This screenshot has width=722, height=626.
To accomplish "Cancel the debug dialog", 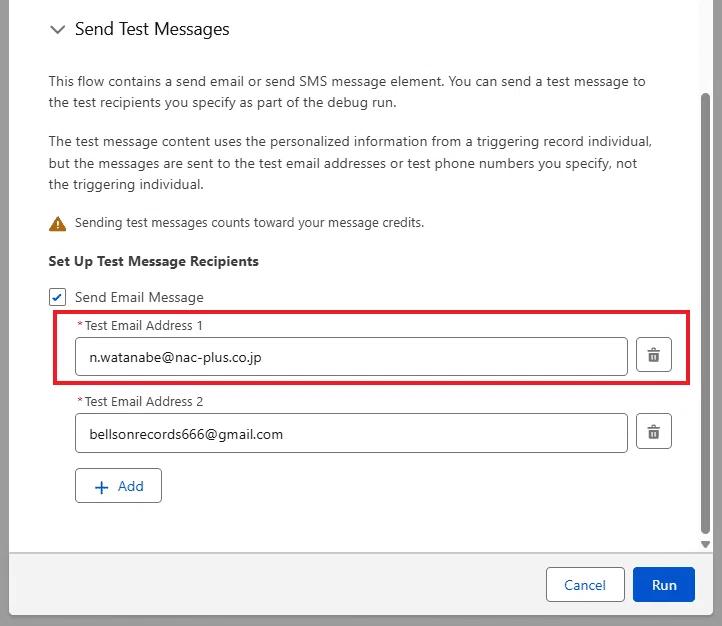I will tap(585, 585).
